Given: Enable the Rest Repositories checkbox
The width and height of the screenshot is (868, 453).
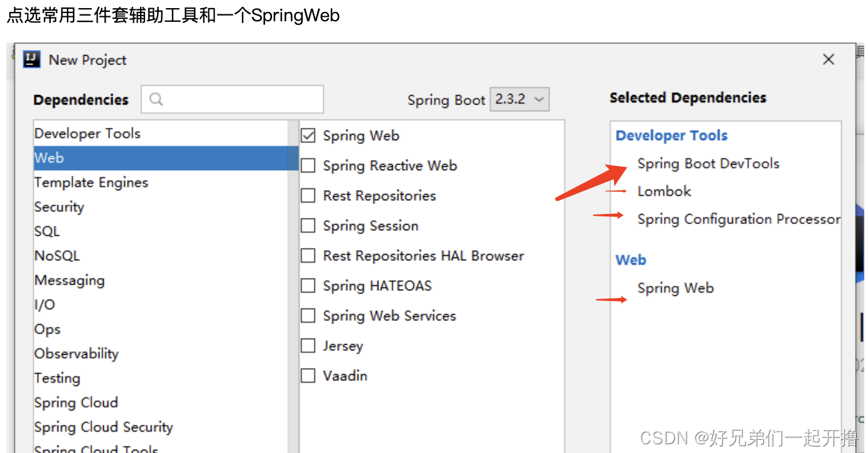Looking at the screenshot, I should 308,195.
